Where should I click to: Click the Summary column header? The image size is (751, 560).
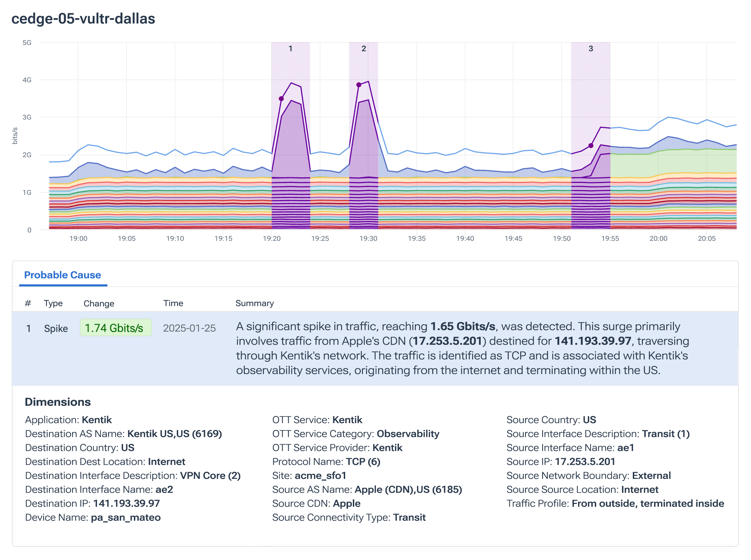[255, 303]
